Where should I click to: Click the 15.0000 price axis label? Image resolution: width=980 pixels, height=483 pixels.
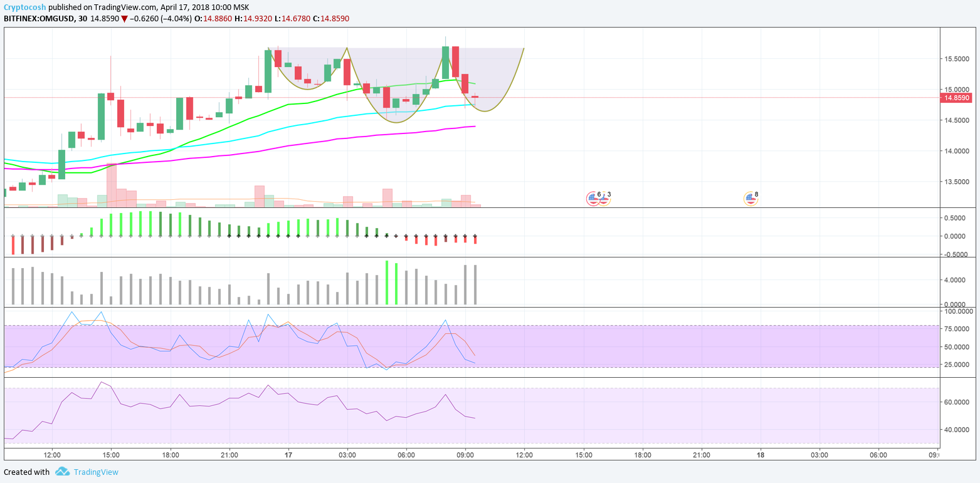coord(956,90)
